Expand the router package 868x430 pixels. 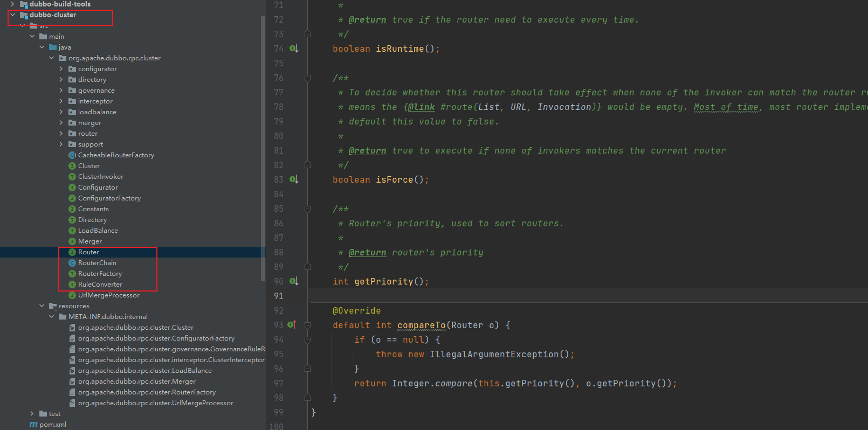(x=61, y=134)
